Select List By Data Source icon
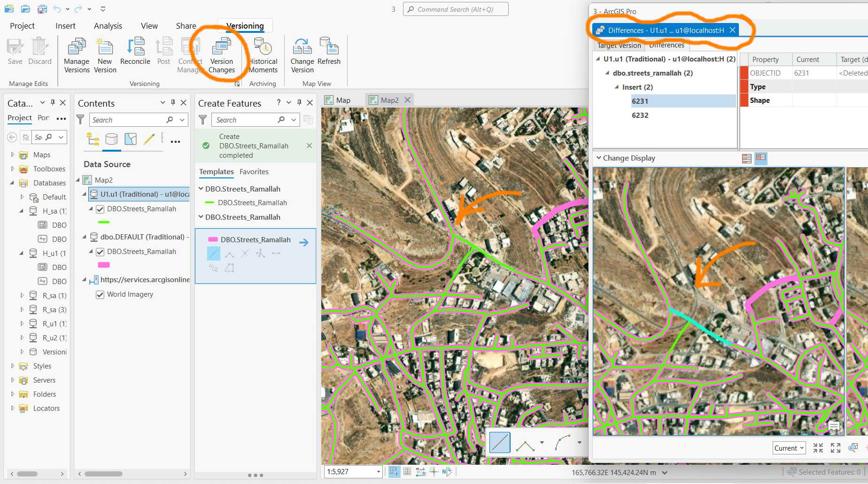The width and height of the screenshot is (868, 484). pos(112,139)
